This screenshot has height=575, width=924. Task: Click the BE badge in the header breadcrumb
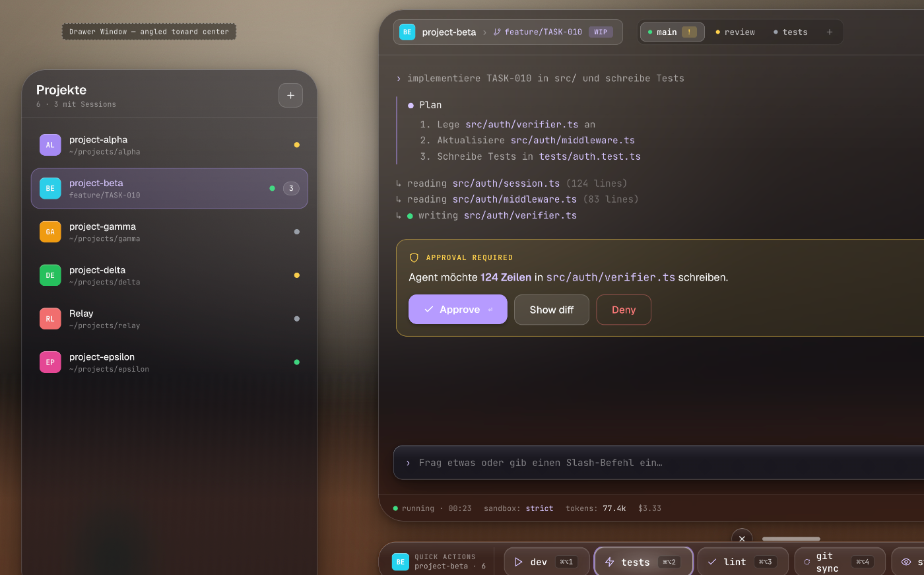click(x=407, y=32)
